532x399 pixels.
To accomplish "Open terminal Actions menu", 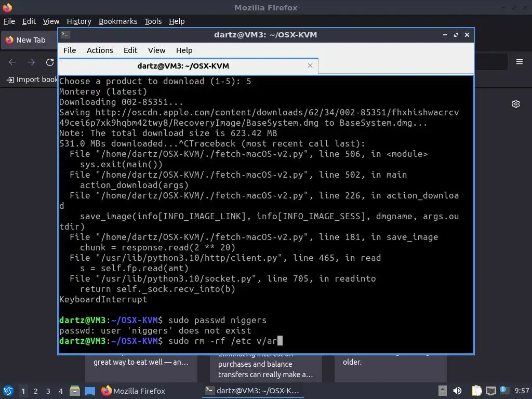I will tap(100, 50).
